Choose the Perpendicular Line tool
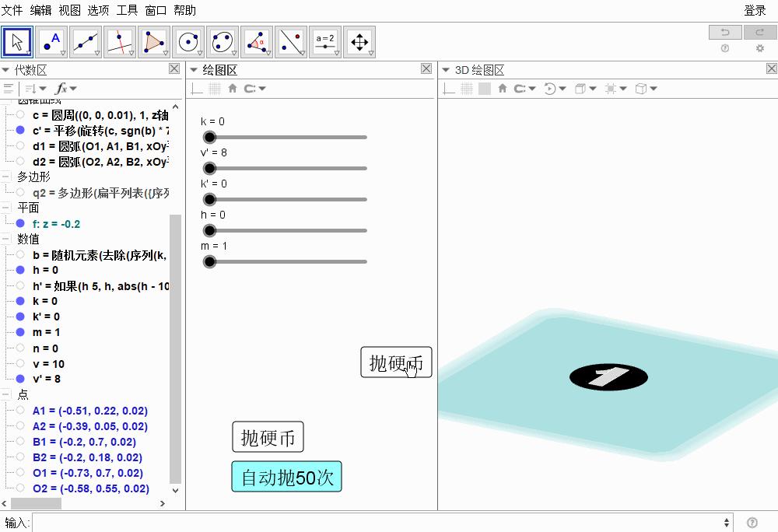Image resolution: width=778 pixels, height=532 pixels. pyautogui.click(x=120, y=42)
